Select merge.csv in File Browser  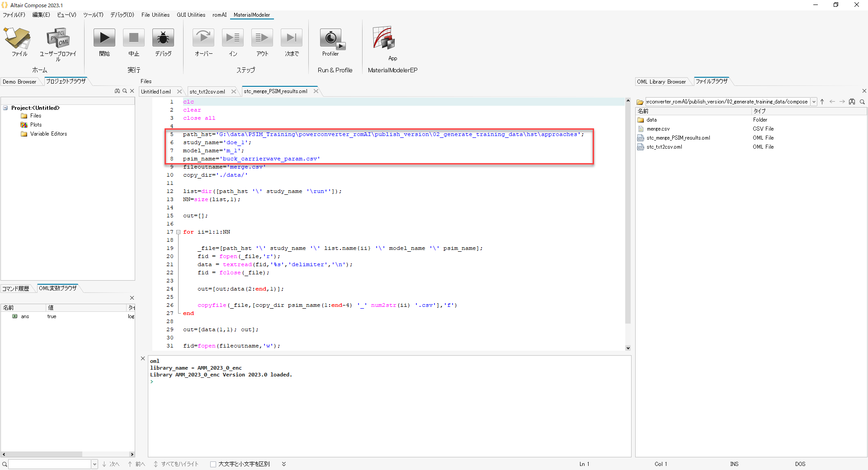pos(658,129)
